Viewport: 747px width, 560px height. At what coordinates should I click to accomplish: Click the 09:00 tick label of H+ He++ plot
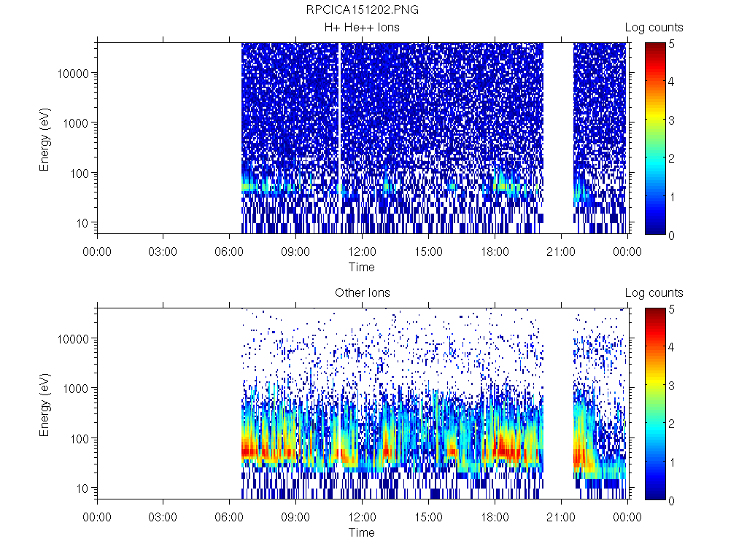[295, 252]
